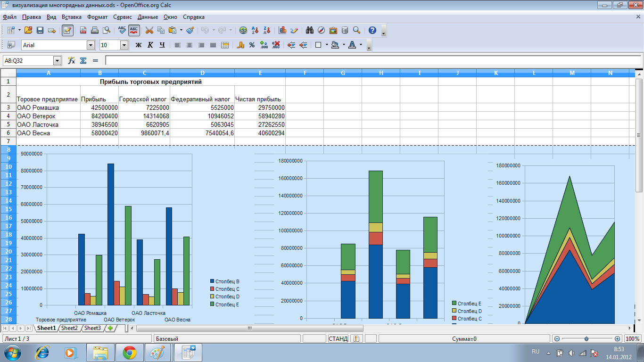644x362 pixels.
Task: Open the font color dropdown arrow
Action: pyautogui.click(x=361, y=45)
